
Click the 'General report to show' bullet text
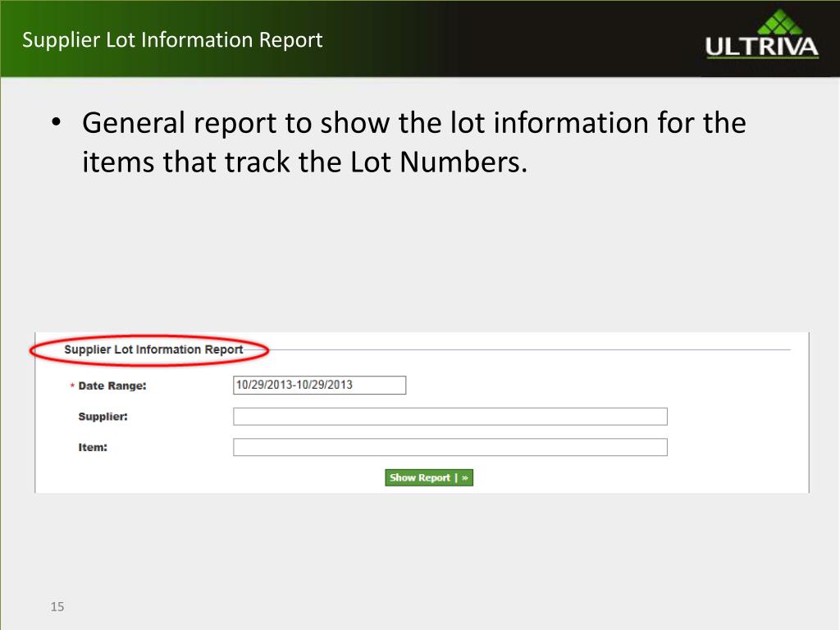click(413, 142)
